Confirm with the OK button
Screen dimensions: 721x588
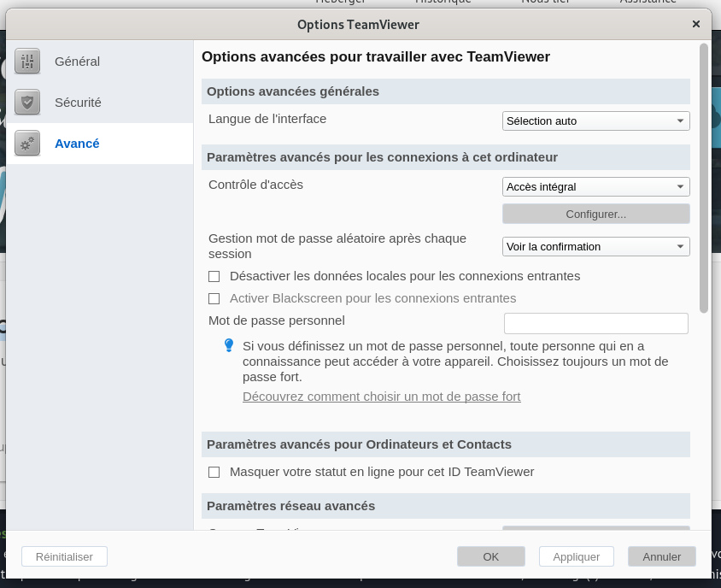(x=490, y=556)
